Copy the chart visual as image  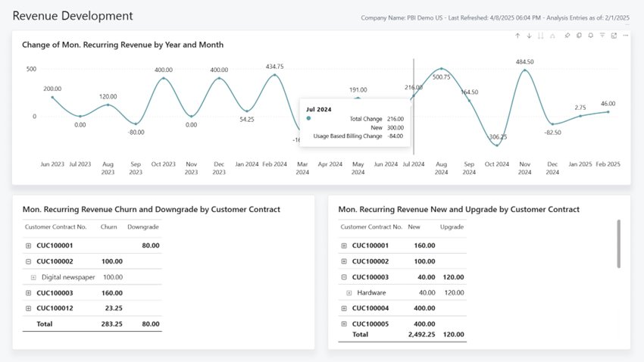tap(579, 36)
